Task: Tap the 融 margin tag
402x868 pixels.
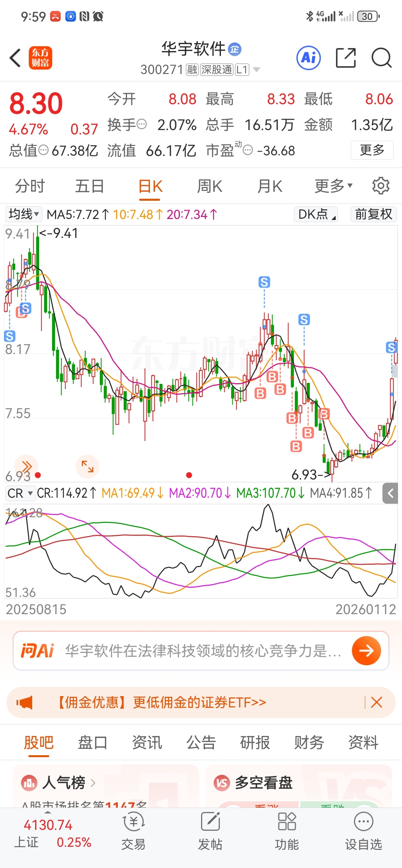Action: (x=192, y=70)
